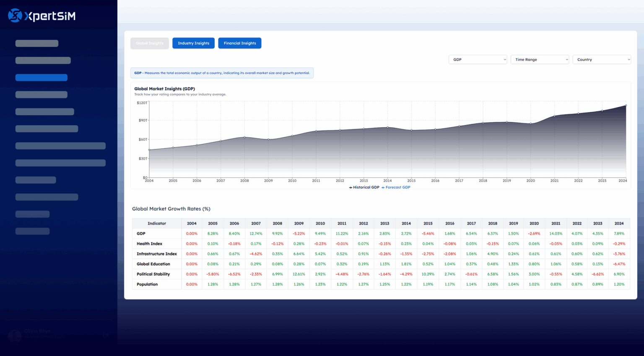The height and width of the screenshot is (356, 644).
Task: Expand the Time Range dropdown
Action: click(x=540, y=59)
